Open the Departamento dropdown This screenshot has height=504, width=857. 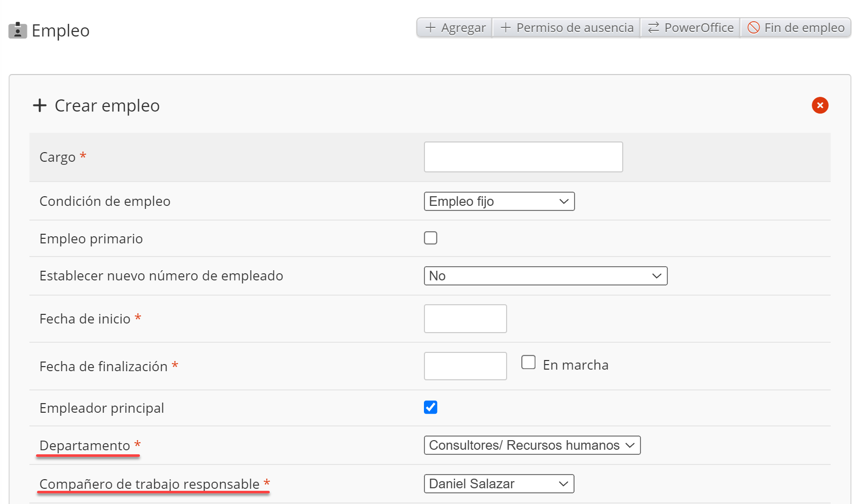tap(532, 445)
